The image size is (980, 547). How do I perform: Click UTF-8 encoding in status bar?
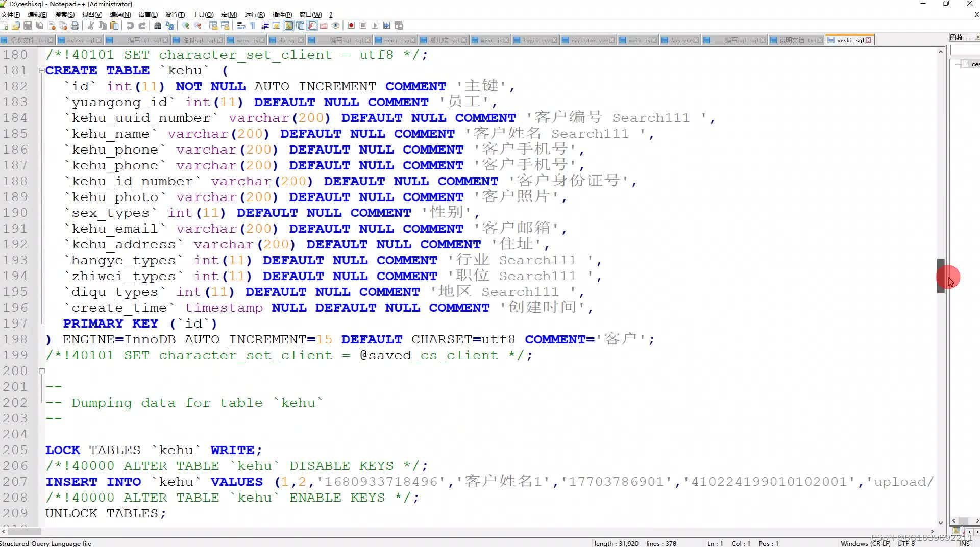click(906, 543)
